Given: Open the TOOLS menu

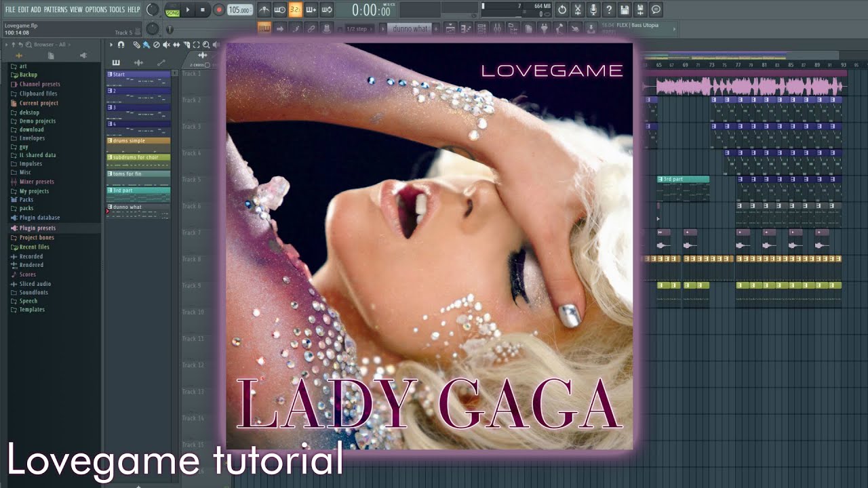Looking at the screenshot, I should point(117,9).
